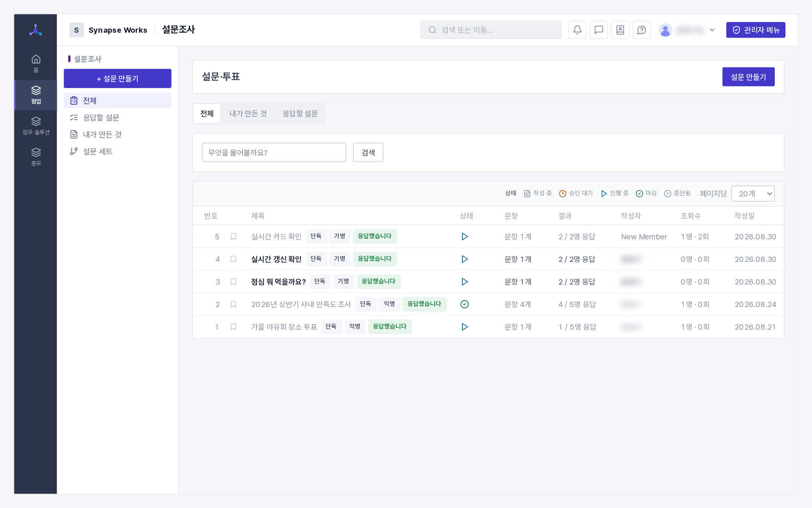Click the + 설문 만들기 sidebar button
Viewport: 812px width, 508px height.
(x=117, y=78)
